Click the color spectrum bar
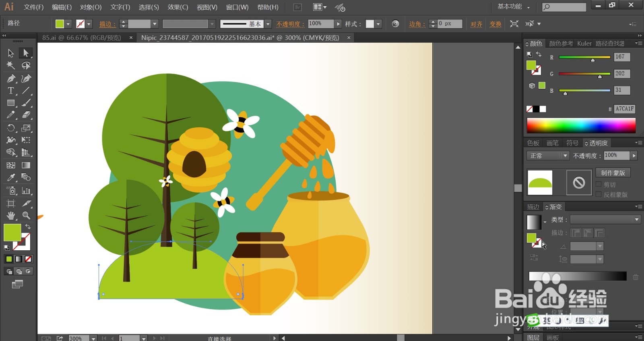 (581, 125)
